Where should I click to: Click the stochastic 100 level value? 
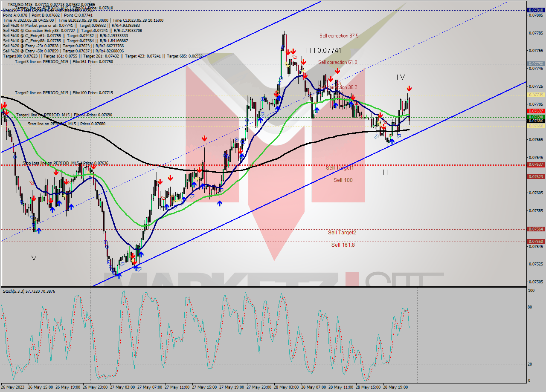pos(532,291)
